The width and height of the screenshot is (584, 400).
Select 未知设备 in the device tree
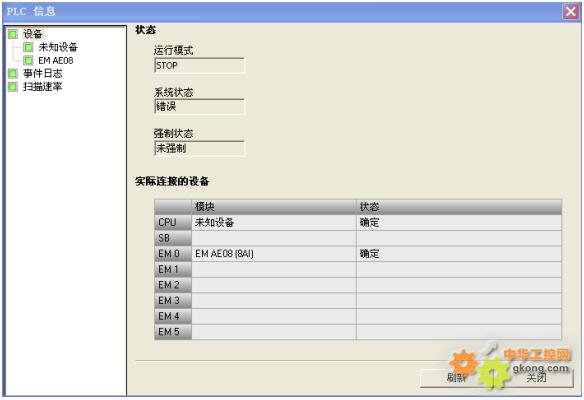click(x=58, y=47)
